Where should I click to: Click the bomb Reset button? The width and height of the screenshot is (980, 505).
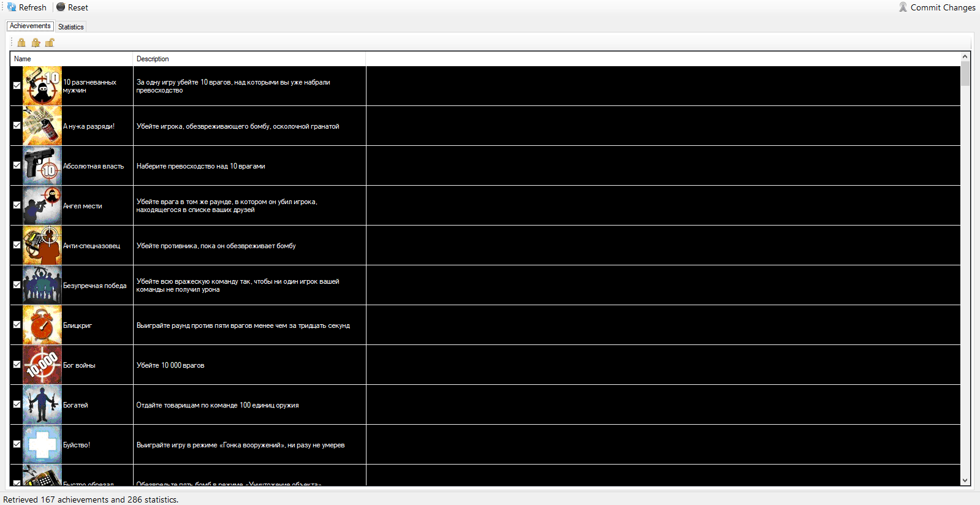pyautogui.click(x=72, y=7)
